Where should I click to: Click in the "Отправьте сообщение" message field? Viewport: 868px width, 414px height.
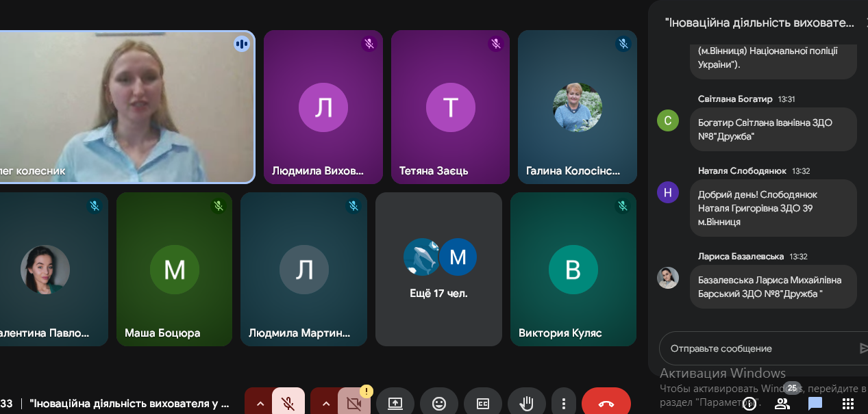tap(757, 348)
